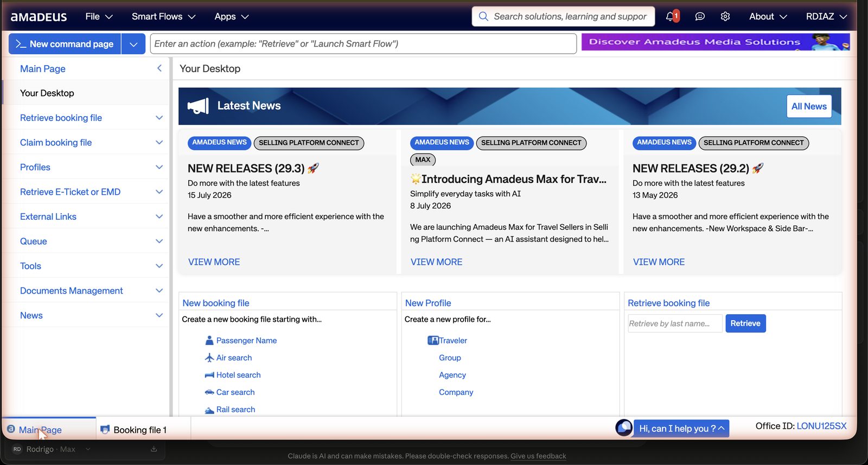Expand the News sidebar section
Screen dimensions: 868x465
[x=159, y=315]
